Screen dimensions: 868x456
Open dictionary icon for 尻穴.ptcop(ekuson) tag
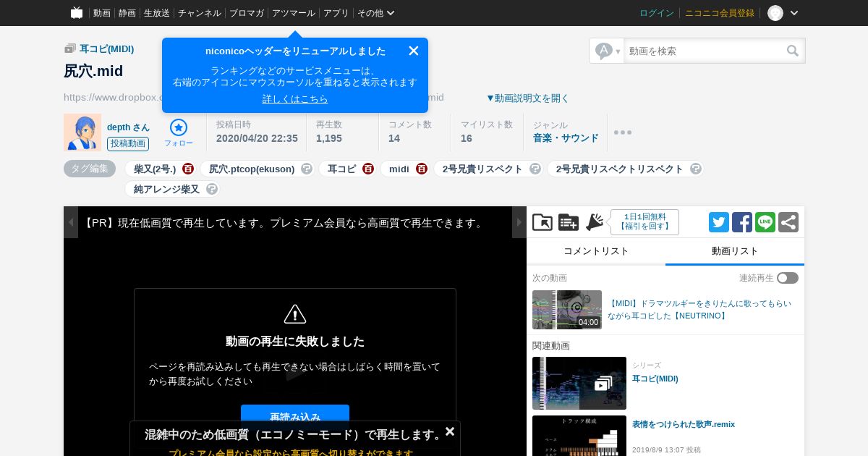click(307, 169)
